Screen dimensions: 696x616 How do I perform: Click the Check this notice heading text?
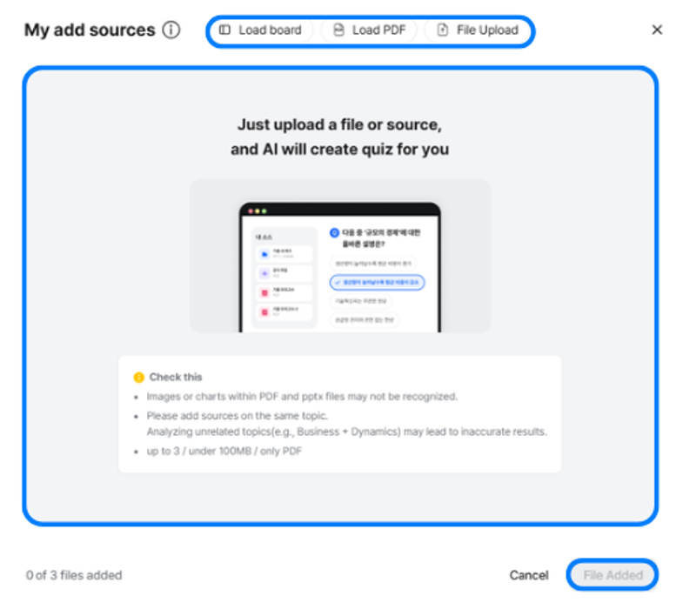176,378
